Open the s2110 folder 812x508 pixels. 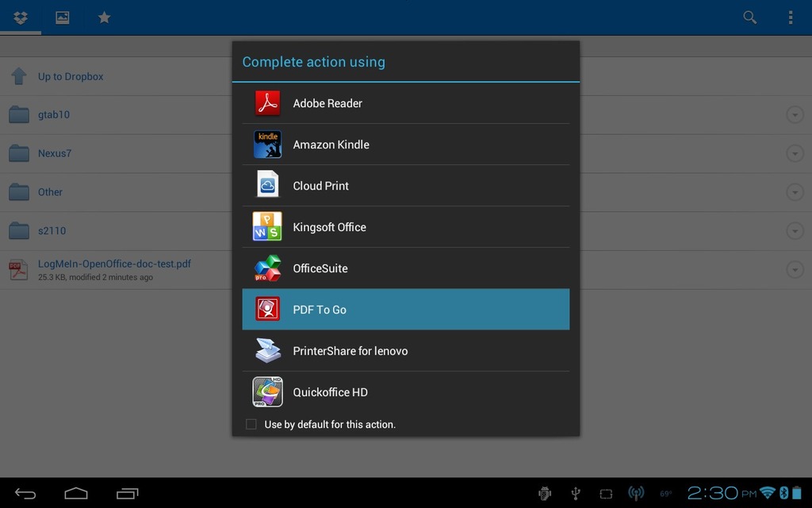[52, 231]
